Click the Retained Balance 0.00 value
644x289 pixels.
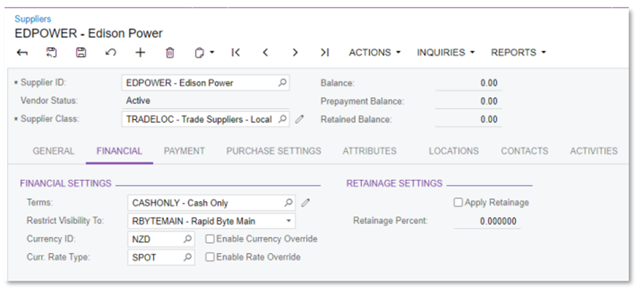[x=489, y=120]
